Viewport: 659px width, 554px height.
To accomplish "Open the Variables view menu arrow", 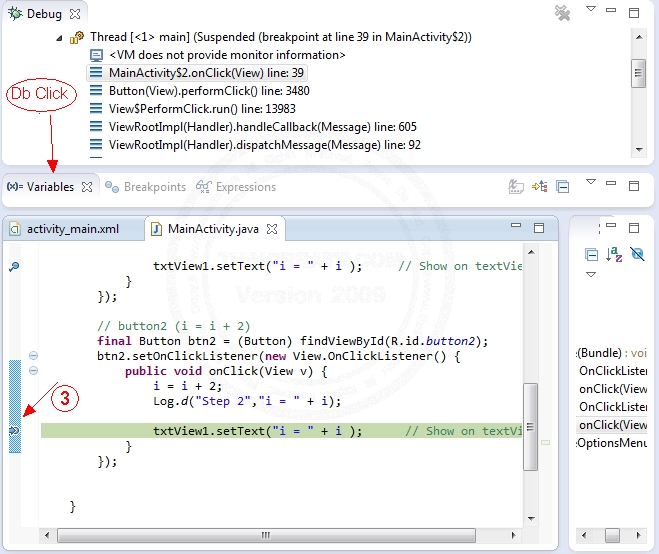I will point(591,182).
